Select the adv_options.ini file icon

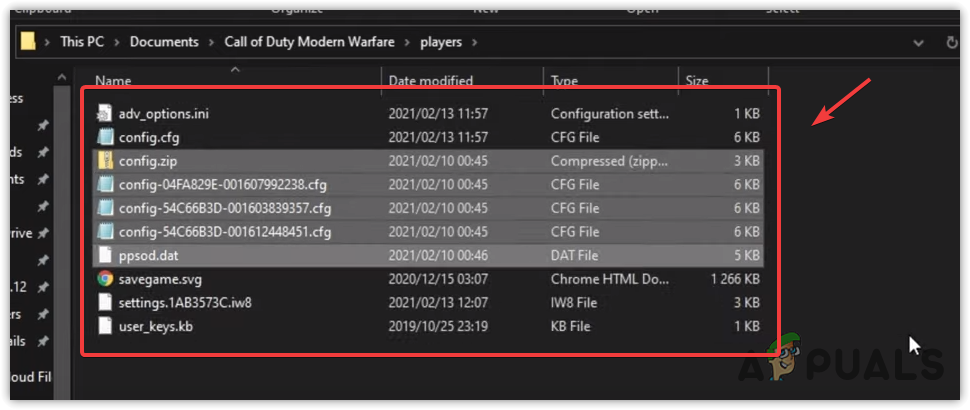coord(106,114)
